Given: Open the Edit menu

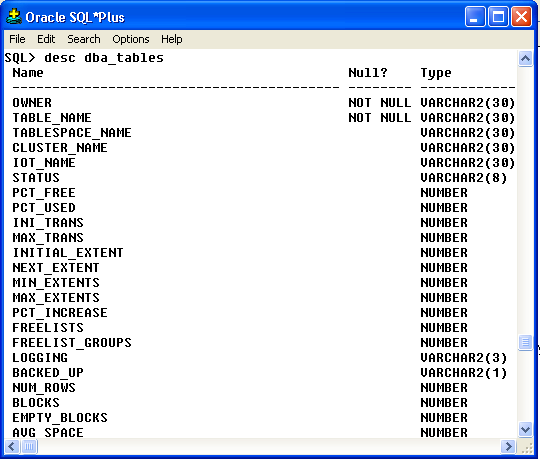Looking at the screenshot, I should 46,39.
